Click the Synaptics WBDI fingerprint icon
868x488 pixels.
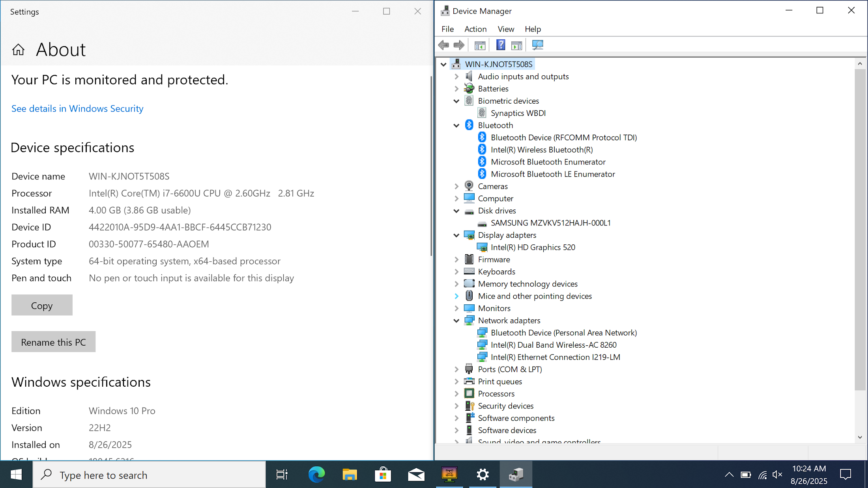click(x=482, y=113)
